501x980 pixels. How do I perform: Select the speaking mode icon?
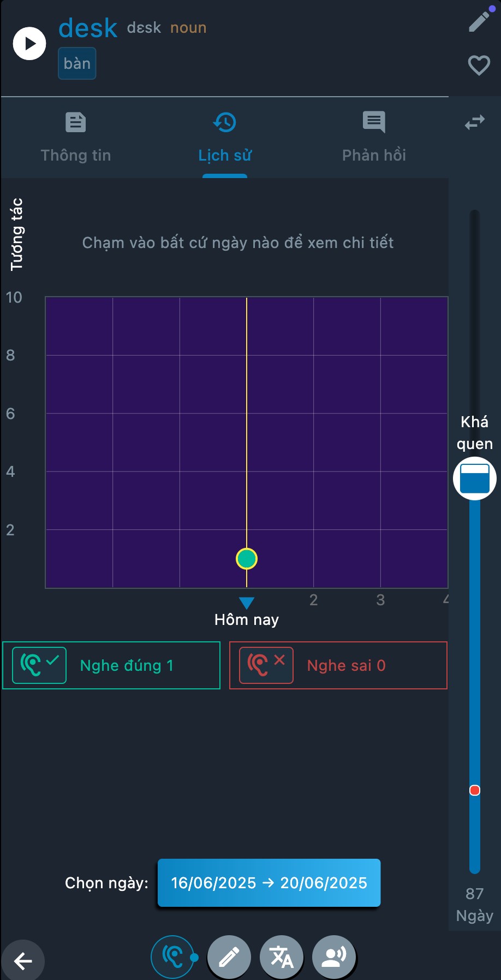(x=334, y=957)
